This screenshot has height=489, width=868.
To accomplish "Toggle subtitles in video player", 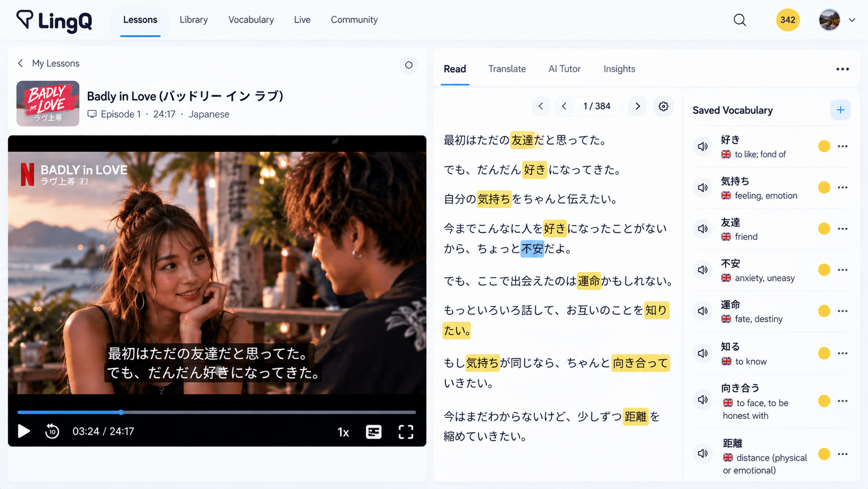I will (374, 432).
